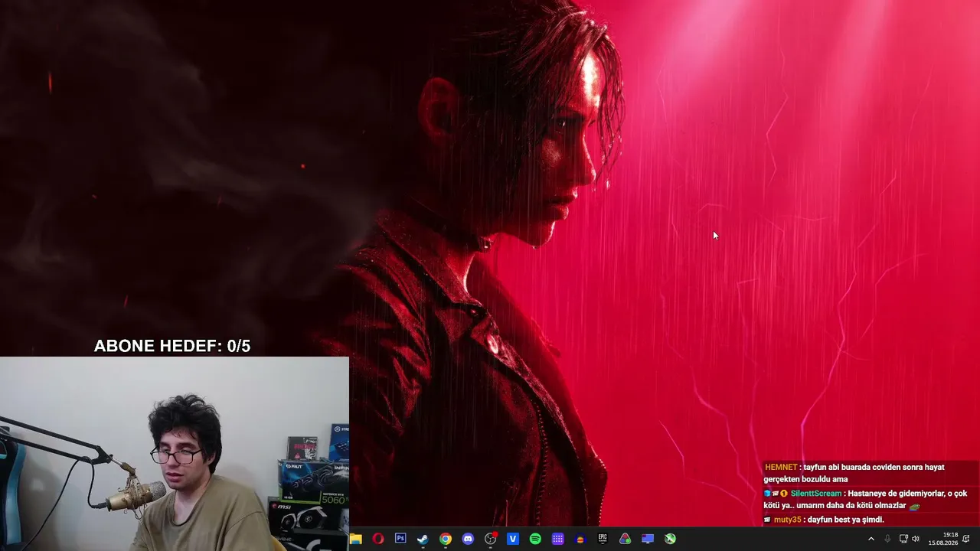
Task: Launch Epic Games from the taskbar
Action: point(603,539)
